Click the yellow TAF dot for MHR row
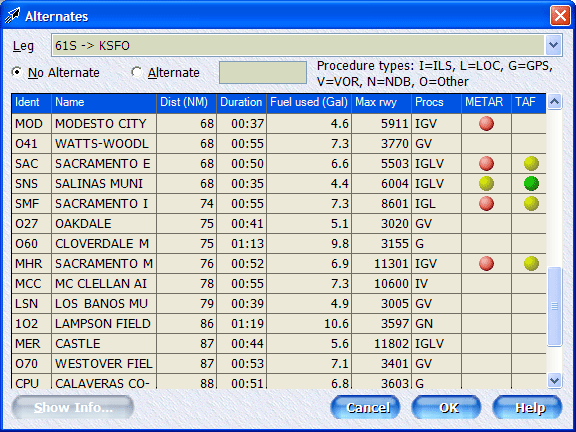The height and width of the screenshot is (432, 576). tap(531, 263)
